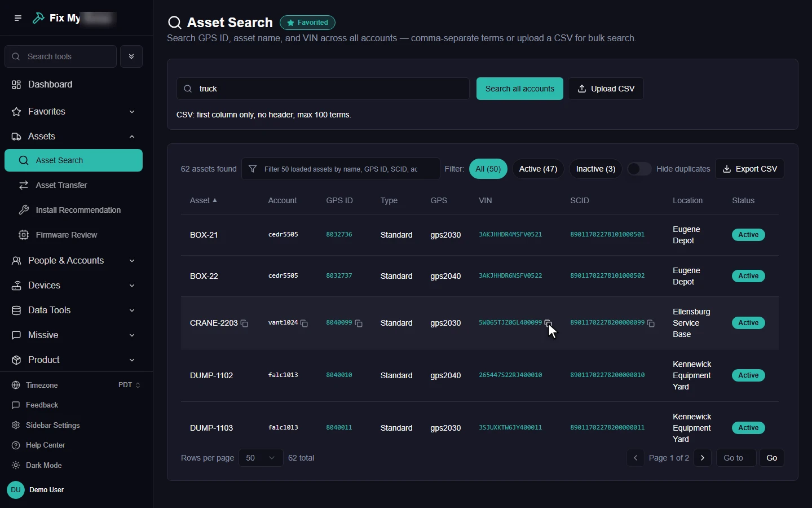Change the PDT timezone selector
The height and width of the screenshot is (508, 812).
(x=129, y=385)
